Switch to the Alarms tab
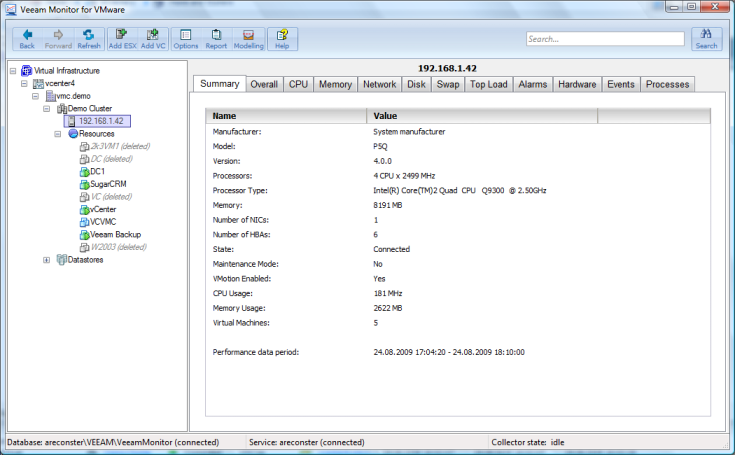Screen dimensions: 735x455 click(x=532, y=85)
